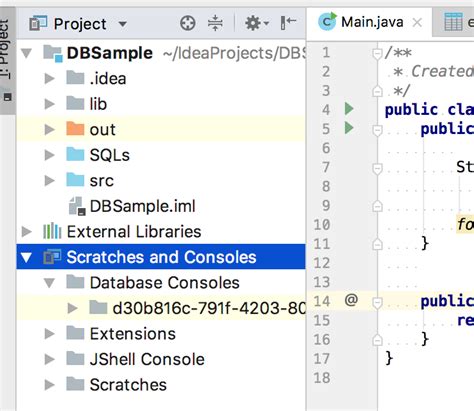Viewport: 474px width, 411px height.
Task: Toggle the fold marker on line 3
Action: tap(377, 91)
